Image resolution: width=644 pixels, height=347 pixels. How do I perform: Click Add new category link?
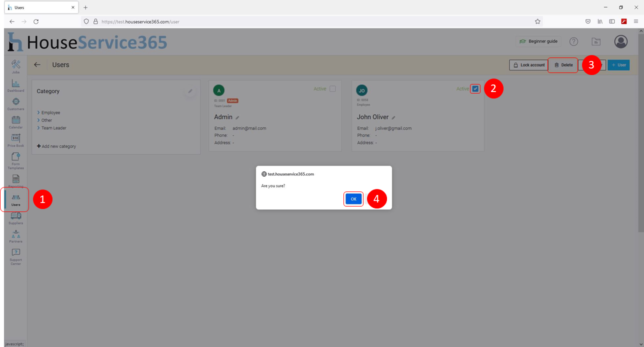pyautogui.click(x=56, y=146)
